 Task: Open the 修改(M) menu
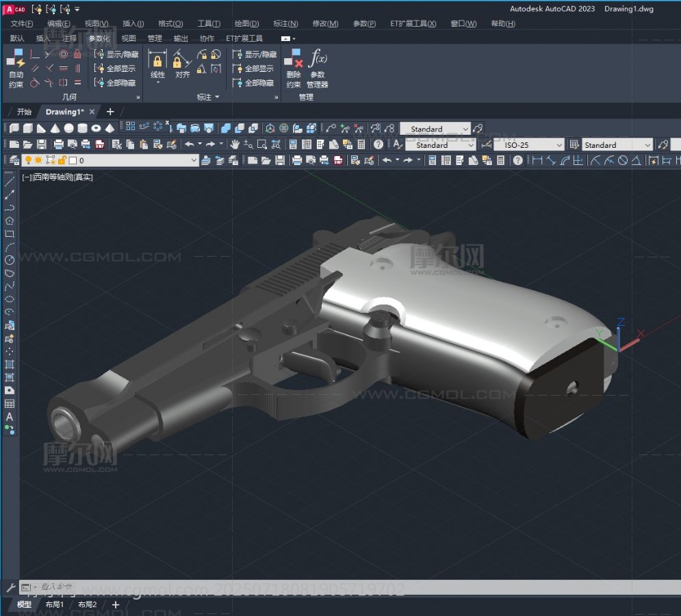click(x=325, y=23)
